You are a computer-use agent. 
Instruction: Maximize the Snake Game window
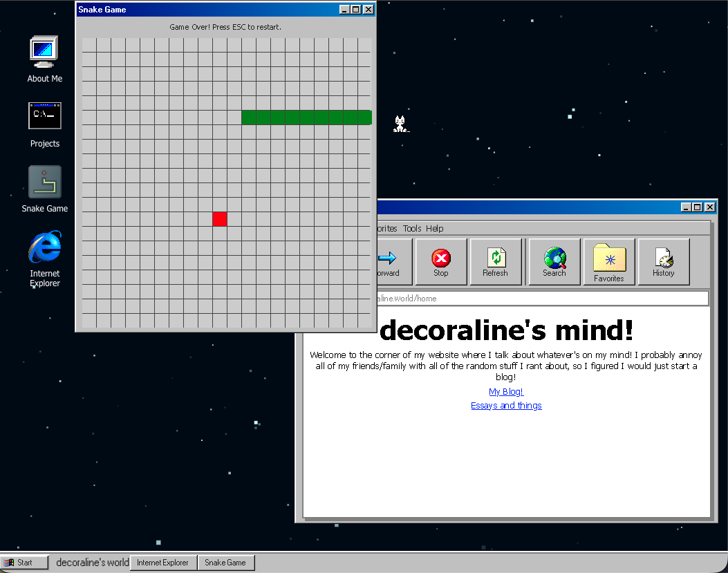point(356,10)
